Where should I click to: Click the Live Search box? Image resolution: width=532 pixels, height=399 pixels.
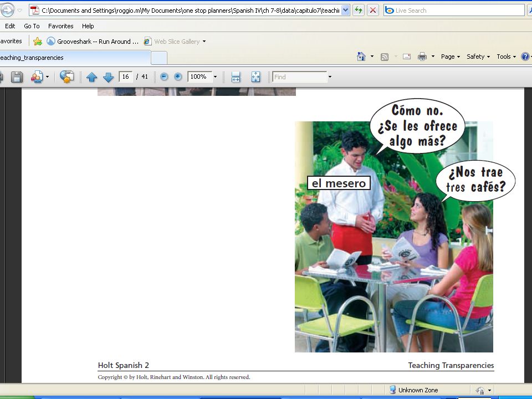click(454, 11)
